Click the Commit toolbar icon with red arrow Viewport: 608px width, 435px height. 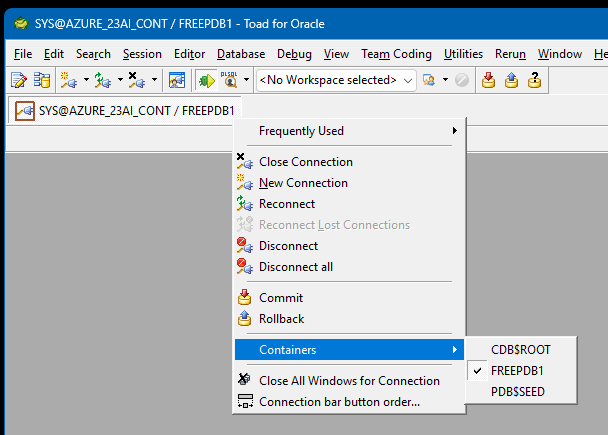488,80
